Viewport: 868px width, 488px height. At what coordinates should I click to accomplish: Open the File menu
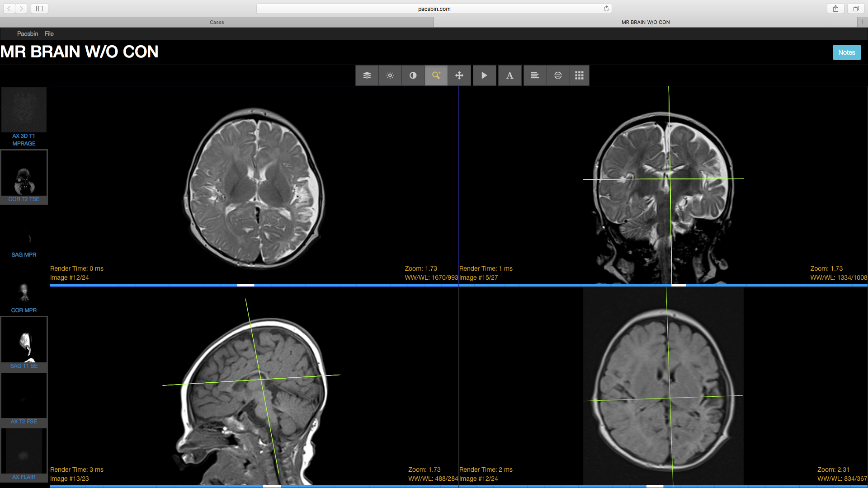pos(49,33)
